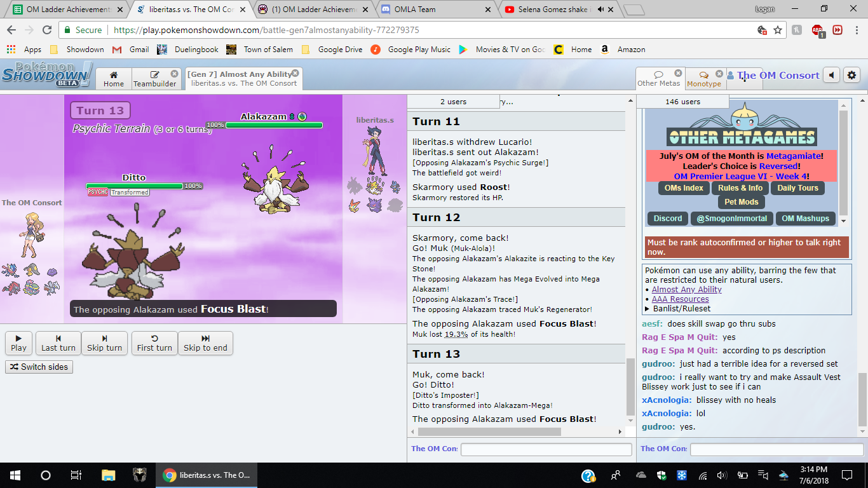Follow the Reversed link
868x488 pixels.
779,166
